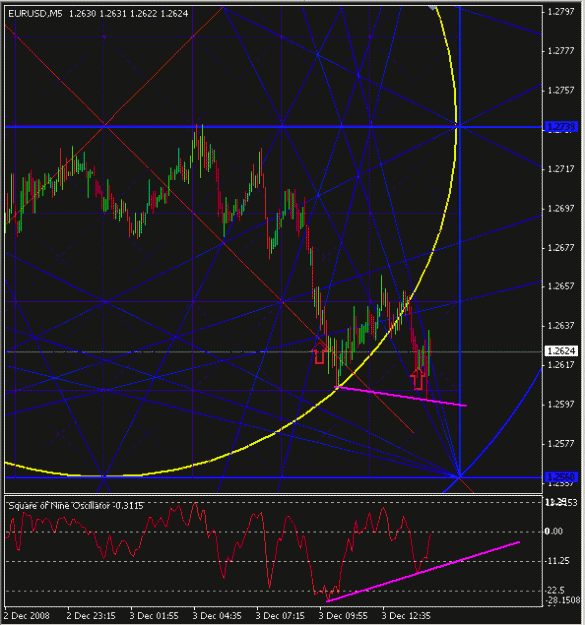Click the Square of Nine Oscillator label

59,506
